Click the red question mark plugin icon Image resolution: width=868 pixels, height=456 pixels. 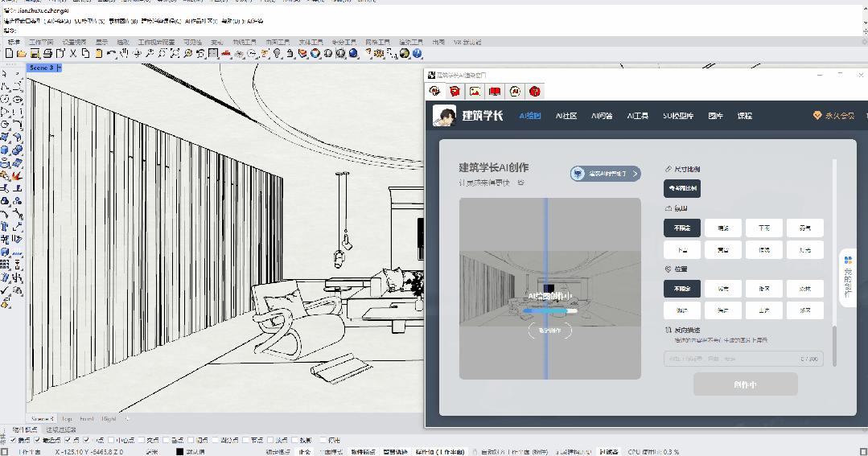(535, 92)
